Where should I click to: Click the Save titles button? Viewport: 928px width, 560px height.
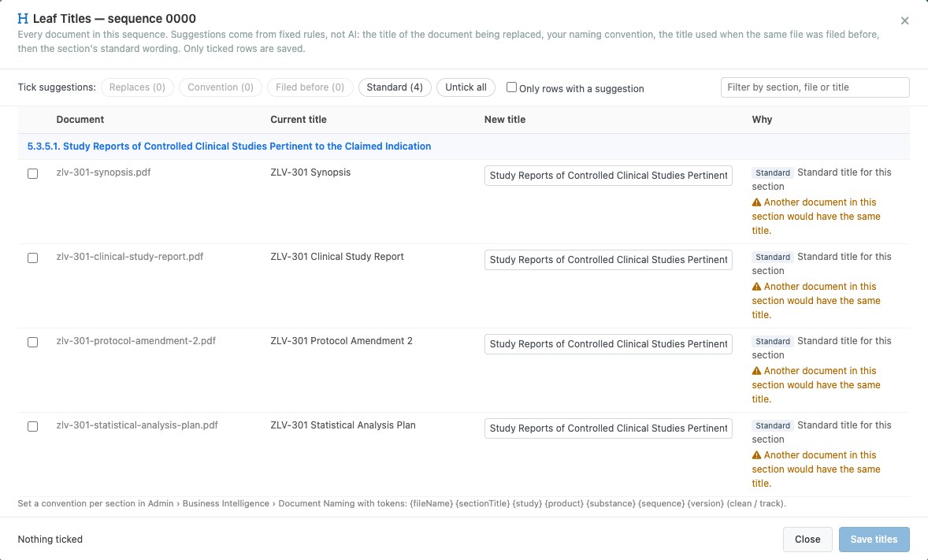click(874, 540)
